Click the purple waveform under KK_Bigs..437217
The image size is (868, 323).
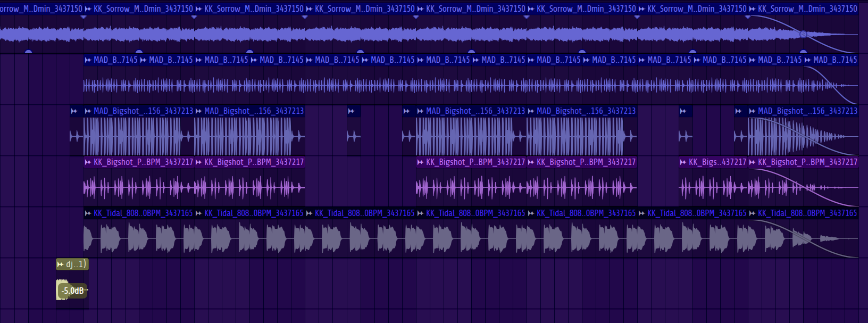point(713,187)
